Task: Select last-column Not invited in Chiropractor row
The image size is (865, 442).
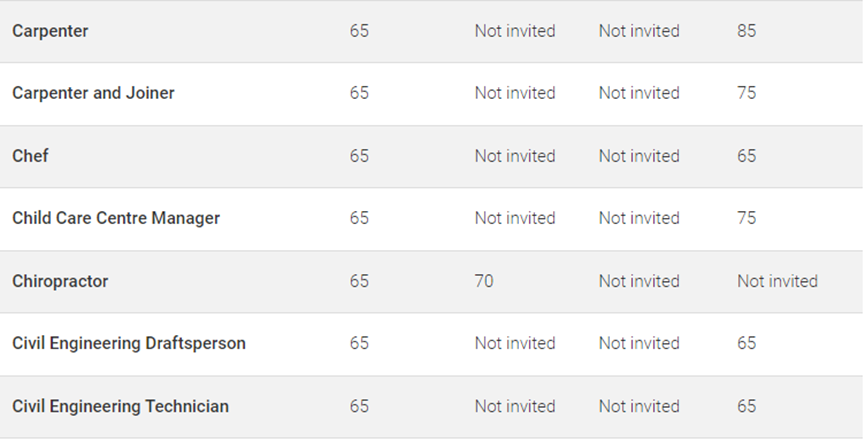Action: [x=777, y=281]
